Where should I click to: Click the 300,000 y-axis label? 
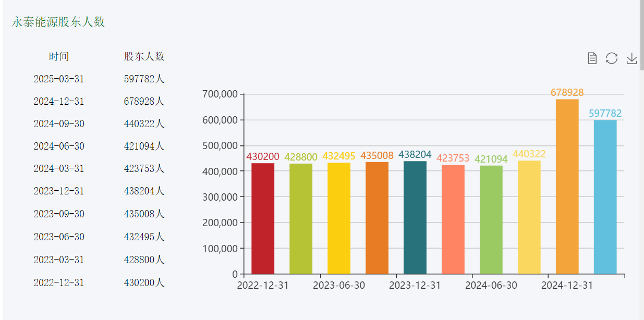pos(220,197)
